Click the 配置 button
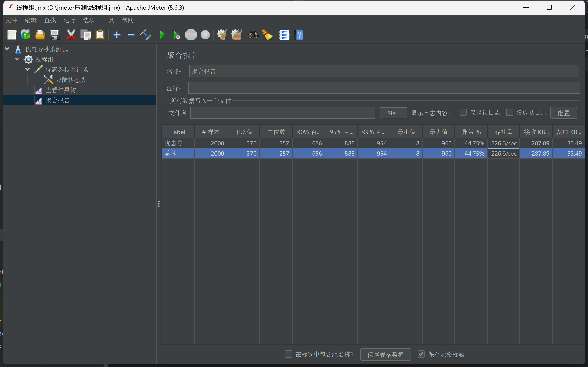Image resolution: width=588 pixels, height=367 pixels. (563, 113)
